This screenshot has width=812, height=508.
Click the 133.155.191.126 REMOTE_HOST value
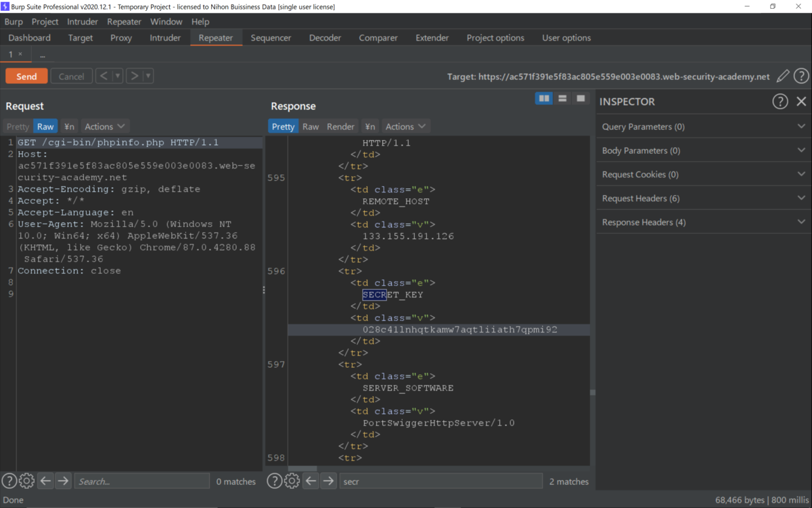point(408,236)
